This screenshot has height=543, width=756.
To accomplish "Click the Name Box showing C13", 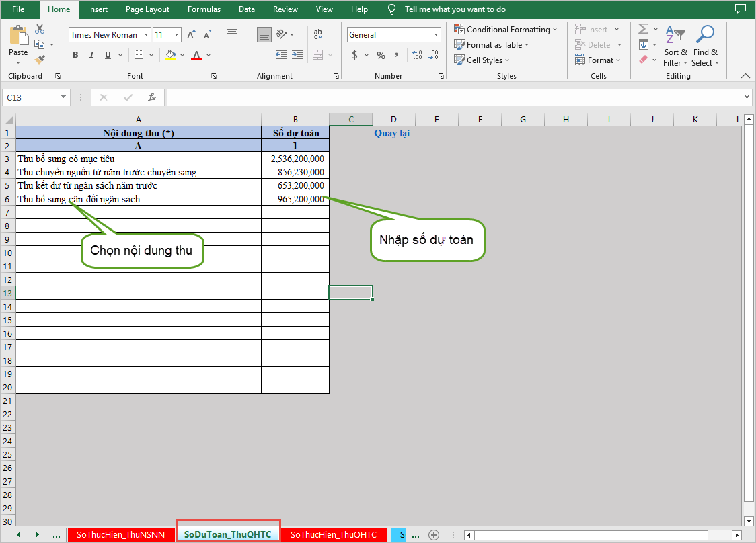I will click(31, 97).
